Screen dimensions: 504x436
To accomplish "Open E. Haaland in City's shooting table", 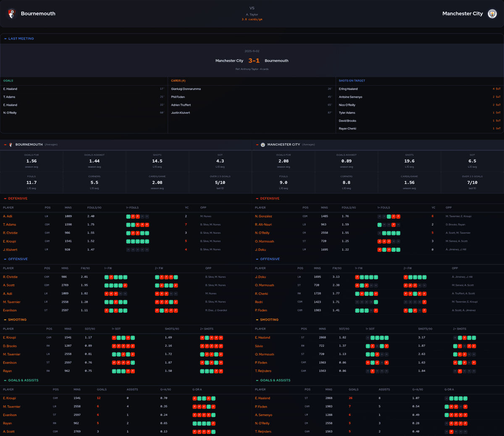I will tap(262, 337).
